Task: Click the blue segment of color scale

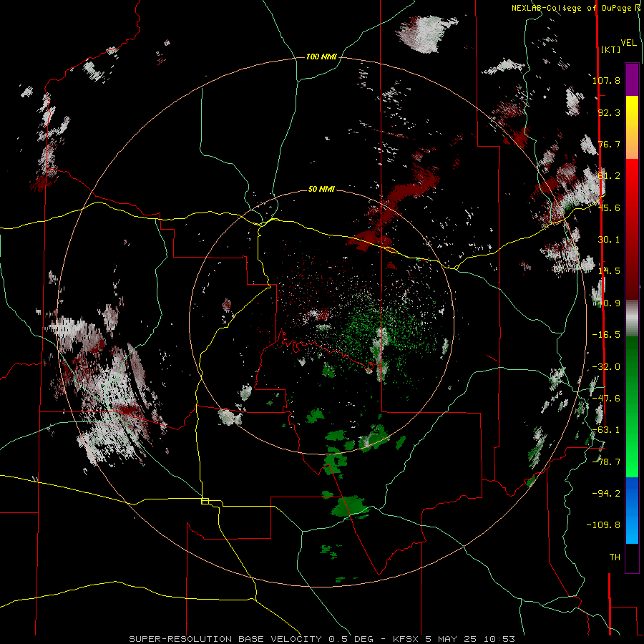Action: (x=632, y=510)
